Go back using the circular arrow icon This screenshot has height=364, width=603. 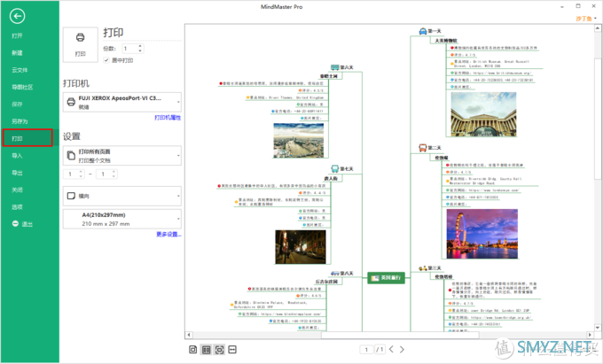(18, 16)
